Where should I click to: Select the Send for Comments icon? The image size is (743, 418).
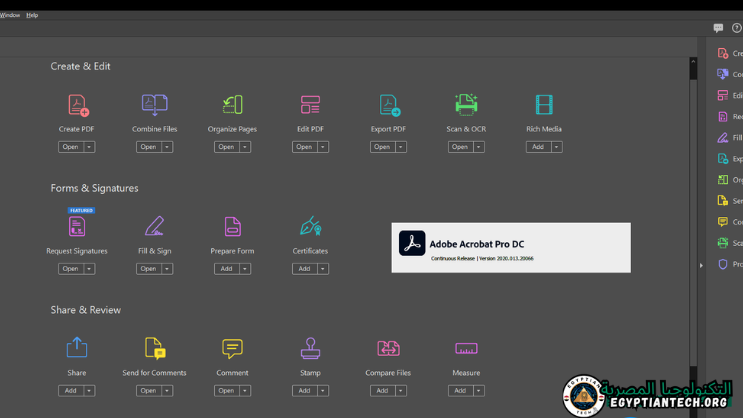click(x=155, y=348)
